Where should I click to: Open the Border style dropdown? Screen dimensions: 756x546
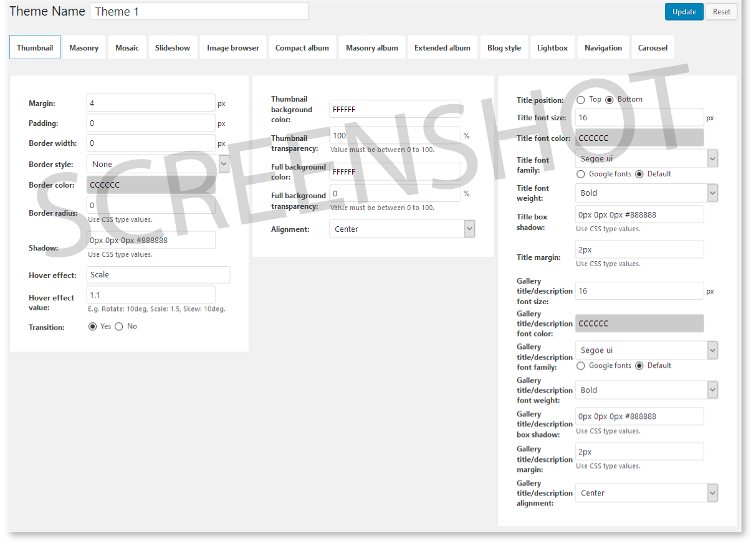click(158, 165)
